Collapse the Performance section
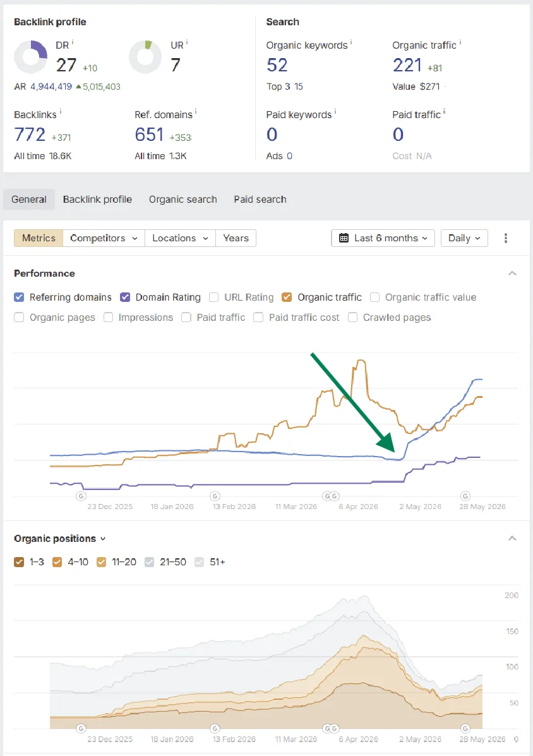The image size is (533, 756). (x=512, y=273)
